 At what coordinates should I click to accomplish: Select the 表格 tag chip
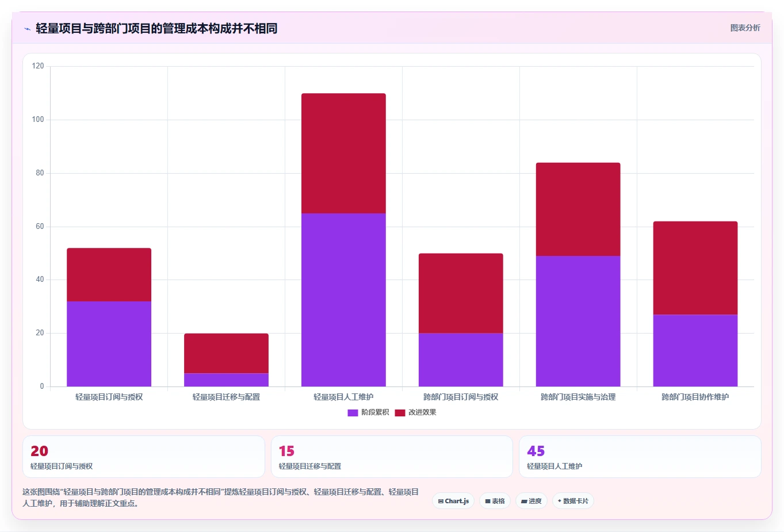[x=495, y=501]
